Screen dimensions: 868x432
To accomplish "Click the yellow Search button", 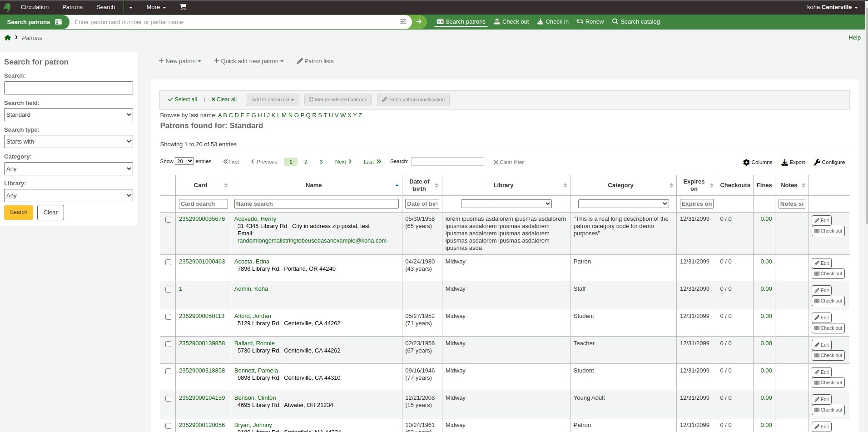I will coord(19,212).
